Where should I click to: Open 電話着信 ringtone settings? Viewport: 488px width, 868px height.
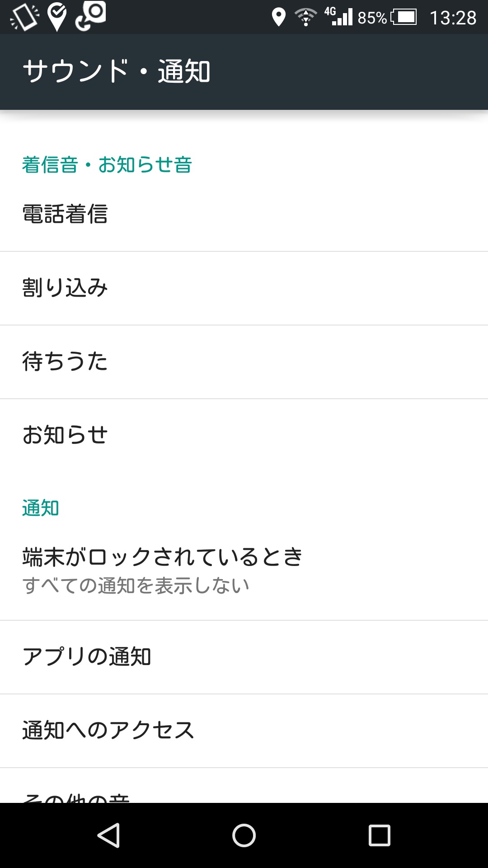point(244,214)
